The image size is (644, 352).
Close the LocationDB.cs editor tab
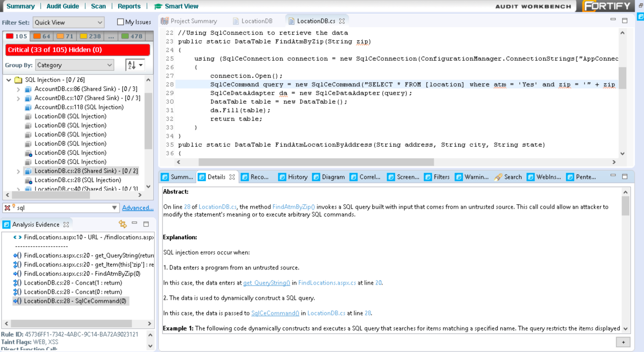(x=342, y=21)
